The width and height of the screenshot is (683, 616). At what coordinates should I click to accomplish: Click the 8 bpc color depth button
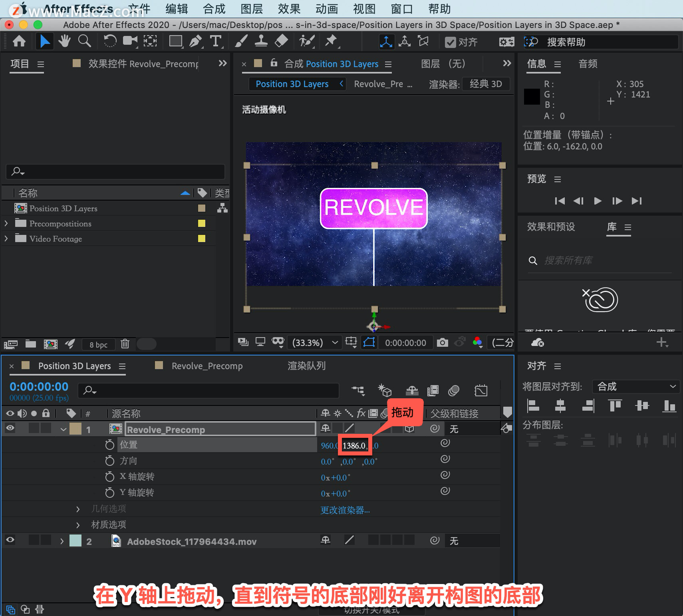[x=98, y=344]
